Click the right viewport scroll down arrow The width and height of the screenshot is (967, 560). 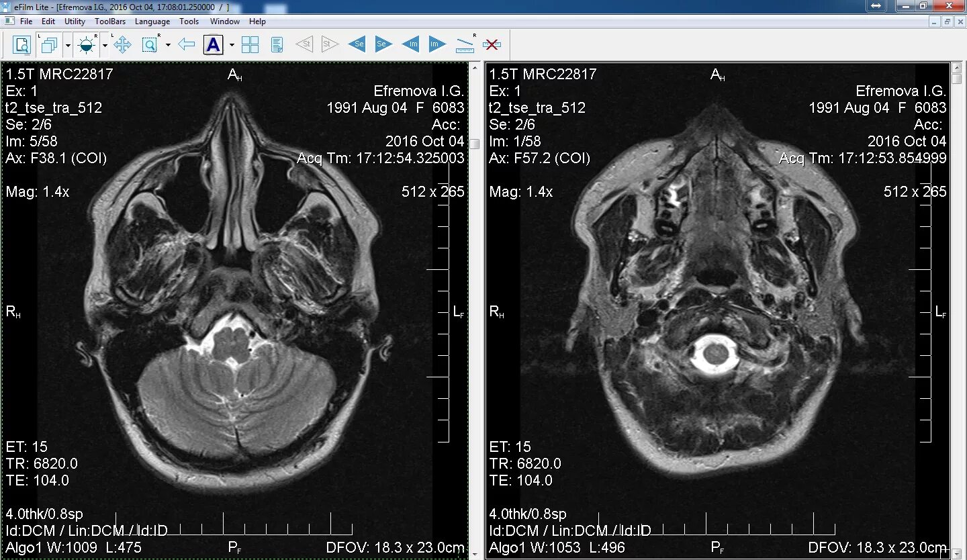pyautogui.click(x=957, y=553)
